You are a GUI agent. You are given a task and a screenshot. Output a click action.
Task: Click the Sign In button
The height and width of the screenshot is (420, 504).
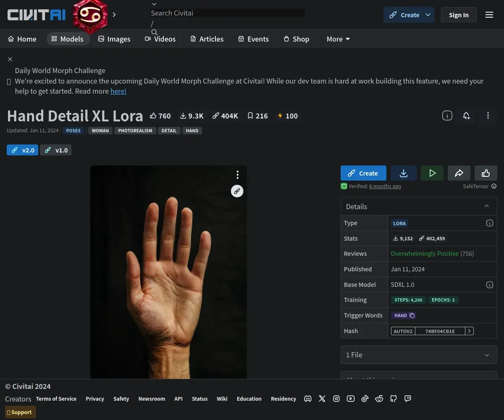(458, 15)
